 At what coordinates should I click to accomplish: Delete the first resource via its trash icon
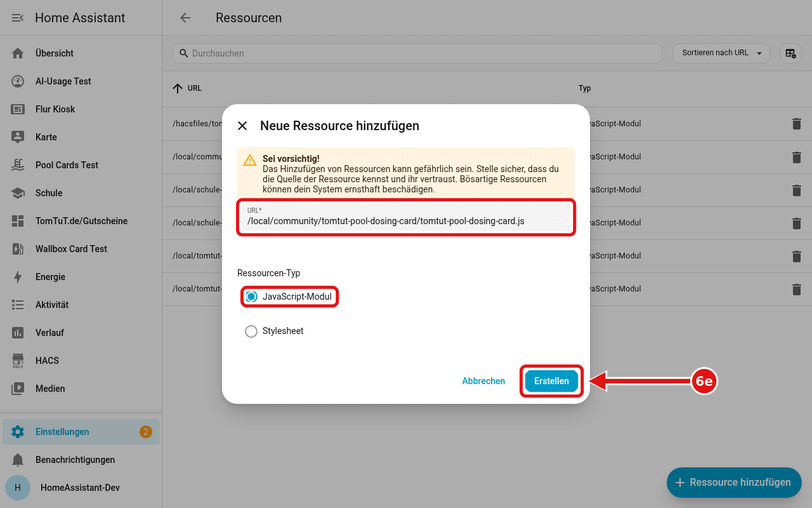[797, 124]
